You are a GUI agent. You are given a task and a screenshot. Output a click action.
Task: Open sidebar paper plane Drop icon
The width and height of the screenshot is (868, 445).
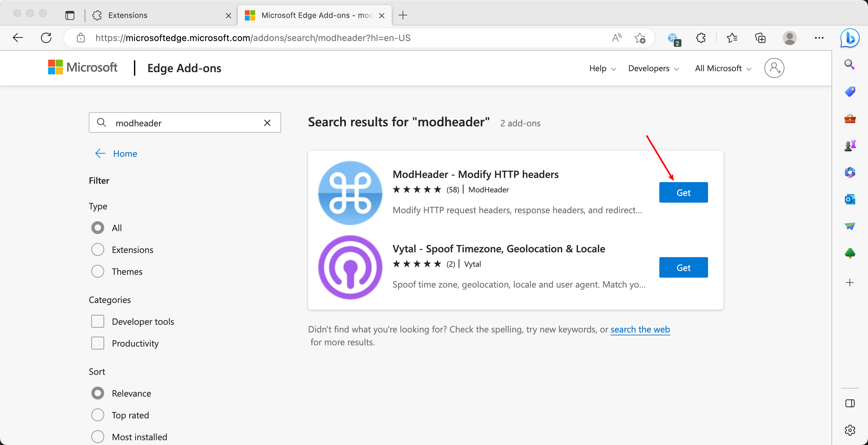point(849,226)
